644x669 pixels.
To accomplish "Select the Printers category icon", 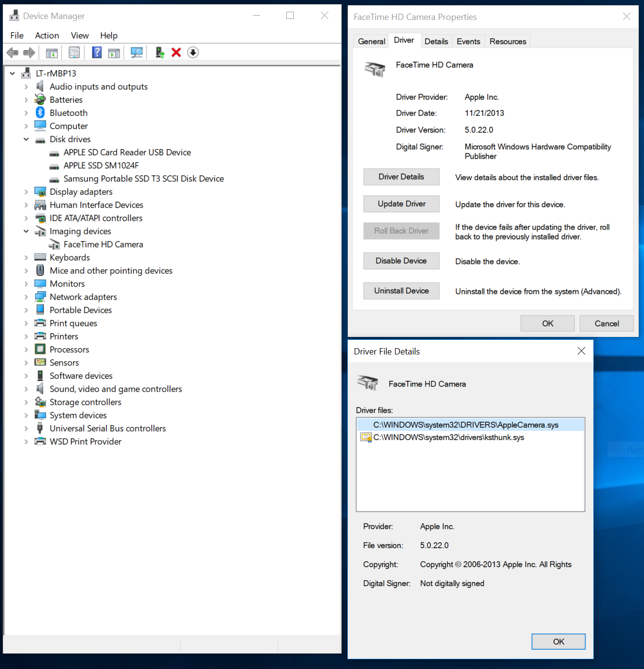I will tap(40, 336).
